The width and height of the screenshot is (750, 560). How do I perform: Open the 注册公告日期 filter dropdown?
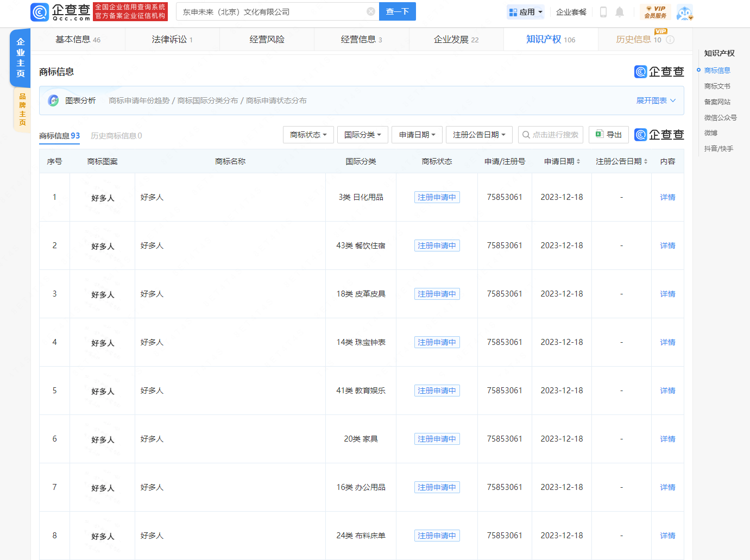tap(479, 135)
